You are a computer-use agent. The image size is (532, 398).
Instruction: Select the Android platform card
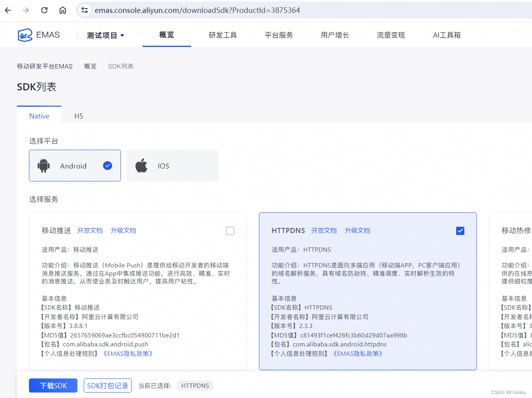tap(75, 165)
